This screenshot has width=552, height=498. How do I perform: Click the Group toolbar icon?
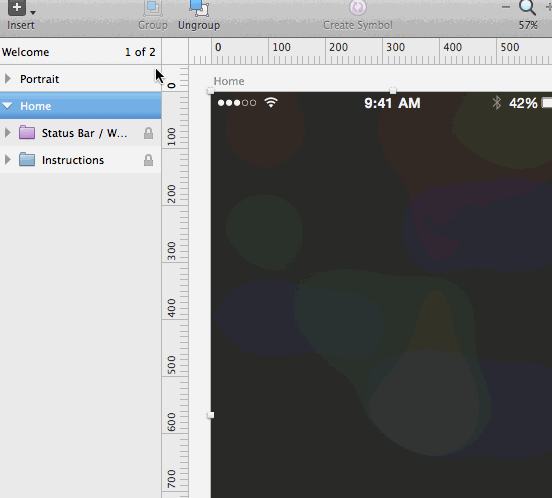point(153,8)
